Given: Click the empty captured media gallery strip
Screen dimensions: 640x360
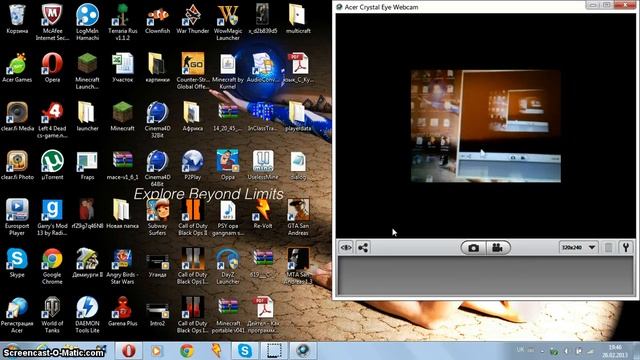Looking at the screenshot, I should click(x=485, y=275).
